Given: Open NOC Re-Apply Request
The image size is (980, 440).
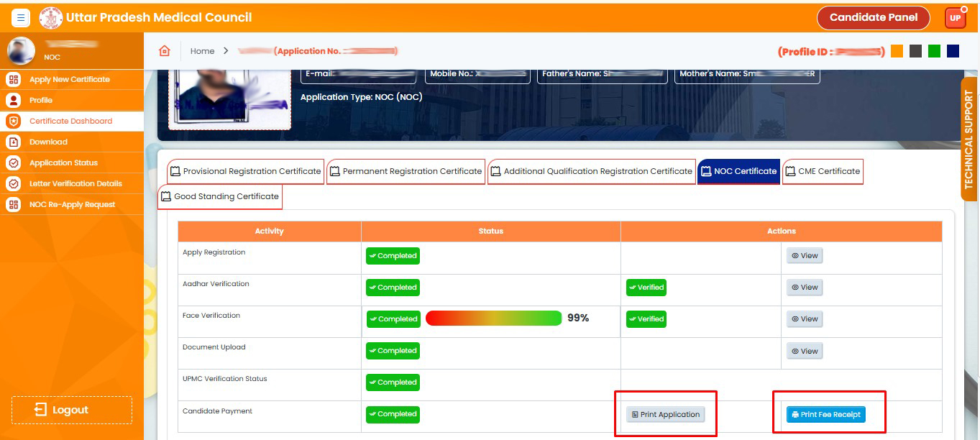Looking at the screenshot, I should pyautogui.click(x=72, y=204).
